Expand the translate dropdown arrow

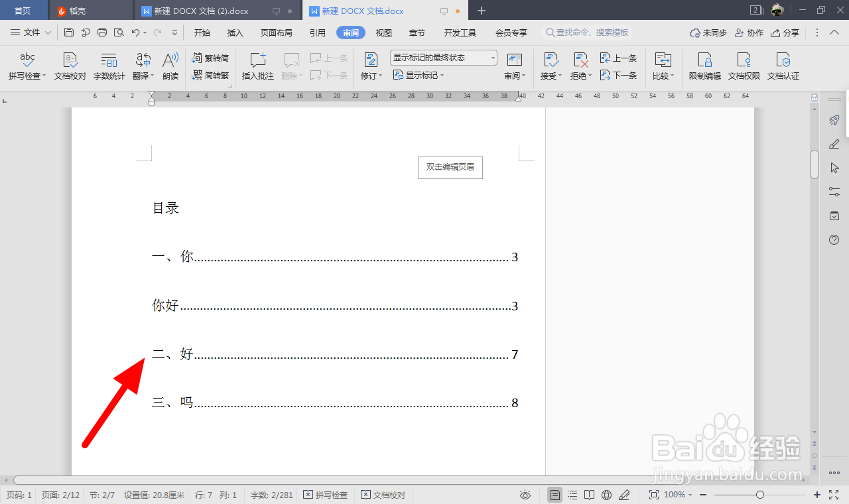[153, 76]
